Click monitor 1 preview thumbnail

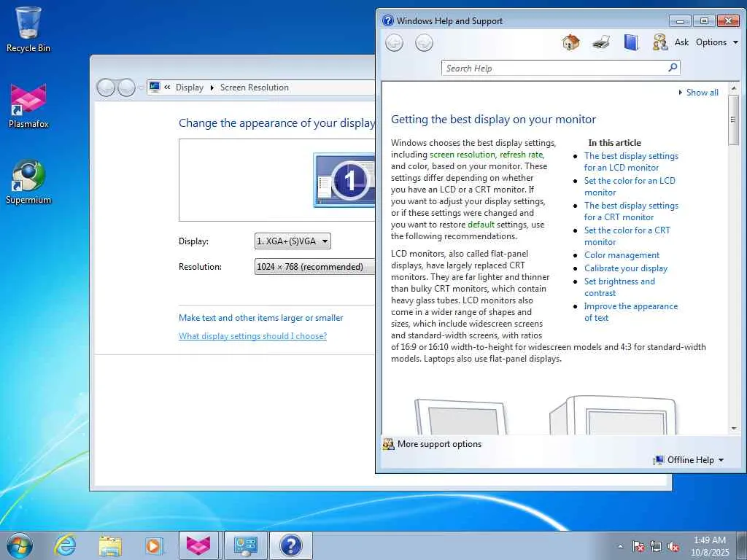click(344, 181)
